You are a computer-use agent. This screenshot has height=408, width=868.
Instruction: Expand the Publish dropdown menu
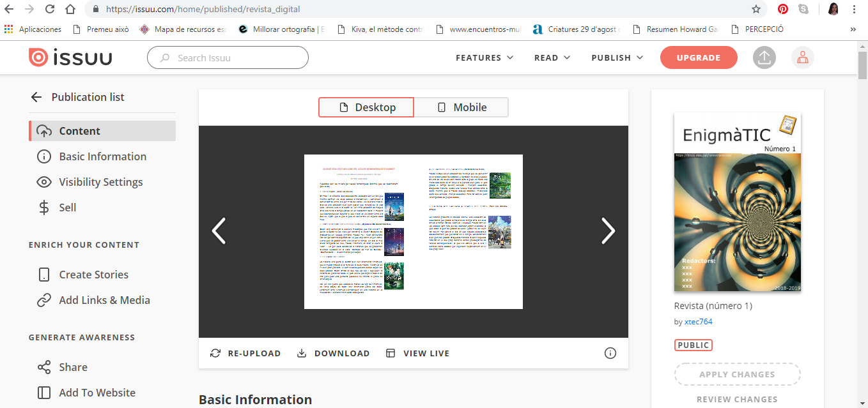[617, 57]
